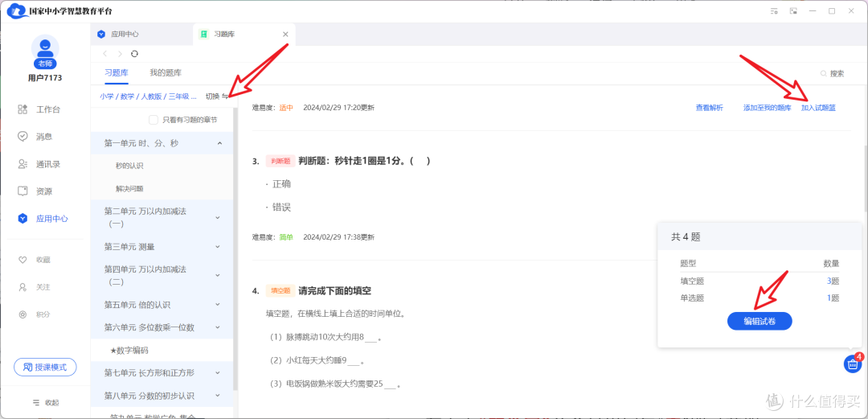Click 切换 switch textbook icon

pyautogui.click(x=225, y=96)
